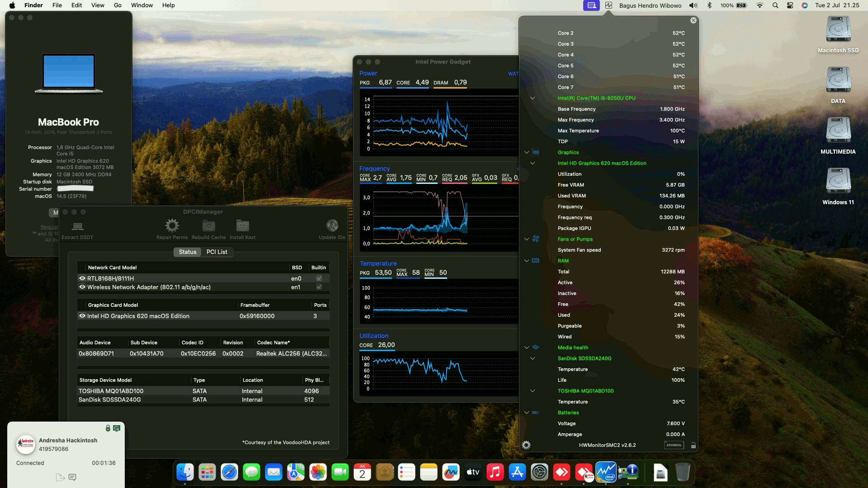The height and width of the screenshot is (488, 868).
Task: Open the Photos app in the Dock
Action: click(318, 473)
